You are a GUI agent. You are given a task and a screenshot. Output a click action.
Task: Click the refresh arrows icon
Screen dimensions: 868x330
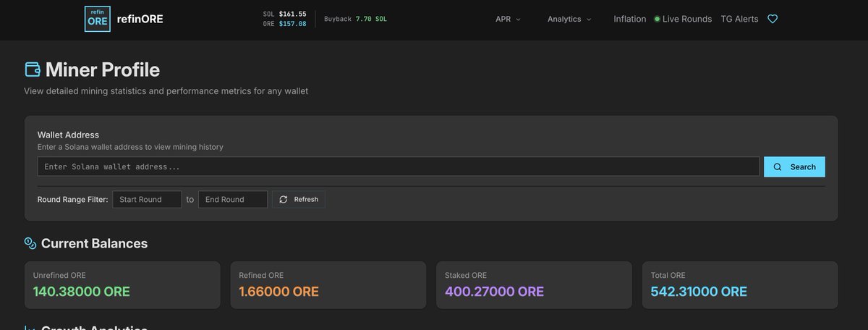284,199
